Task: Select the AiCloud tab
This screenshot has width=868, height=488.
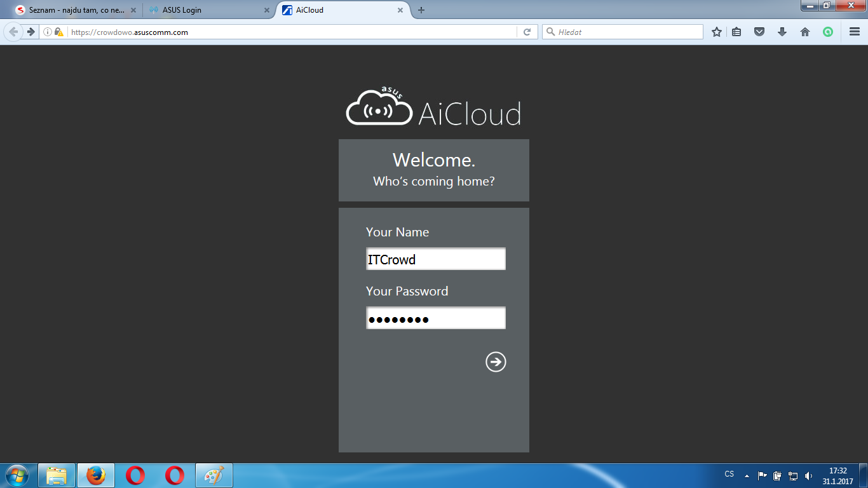Action: (343, 10)
